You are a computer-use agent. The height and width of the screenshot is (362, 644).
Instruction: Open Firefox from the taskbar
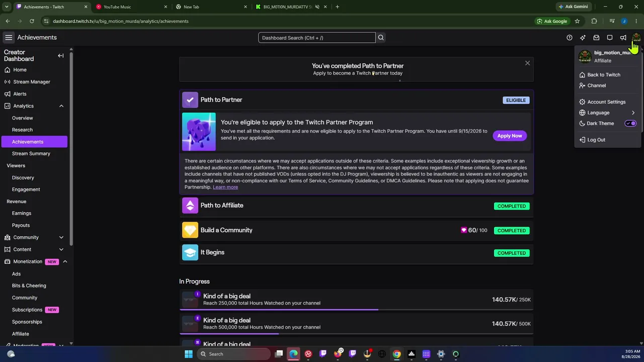point(338,354)
